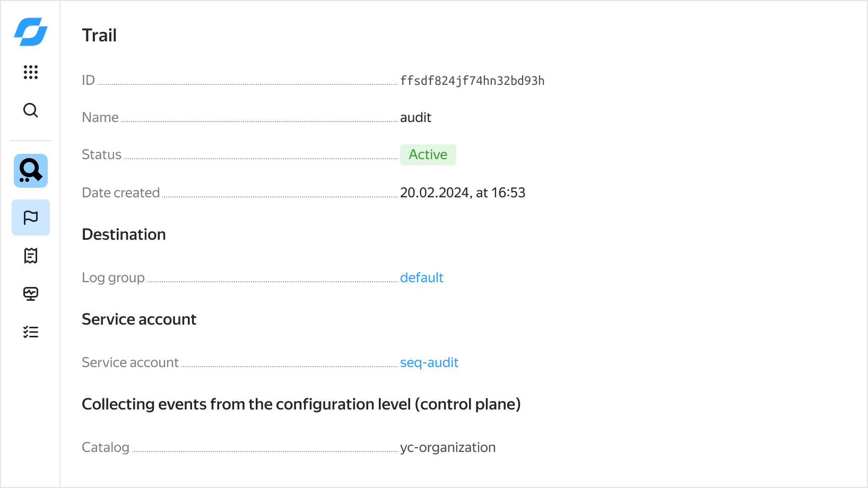Click the Trail page heading
The width and height of the screenshot is (868, 488).
(99, 36)
